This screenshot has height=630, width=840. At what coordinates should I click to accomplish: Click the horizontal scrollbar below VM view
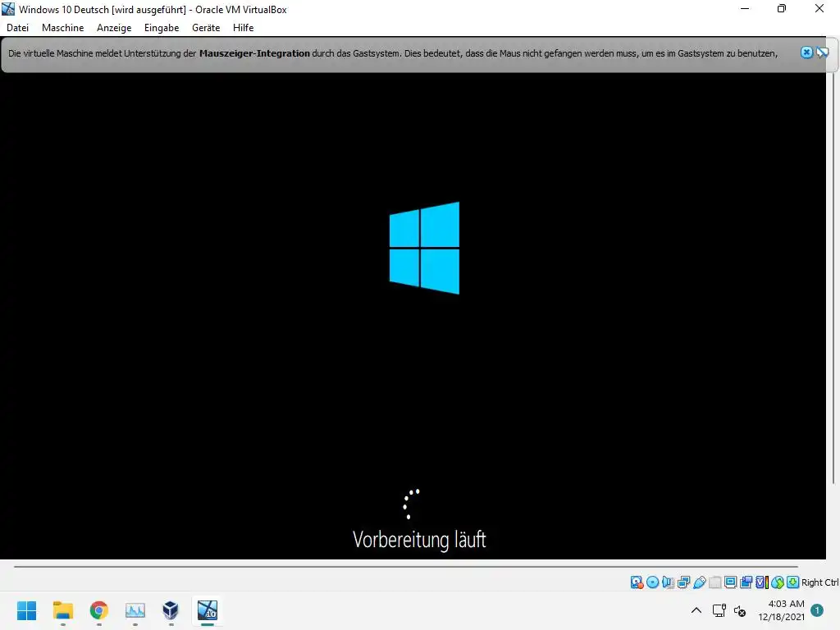[405, 566]
